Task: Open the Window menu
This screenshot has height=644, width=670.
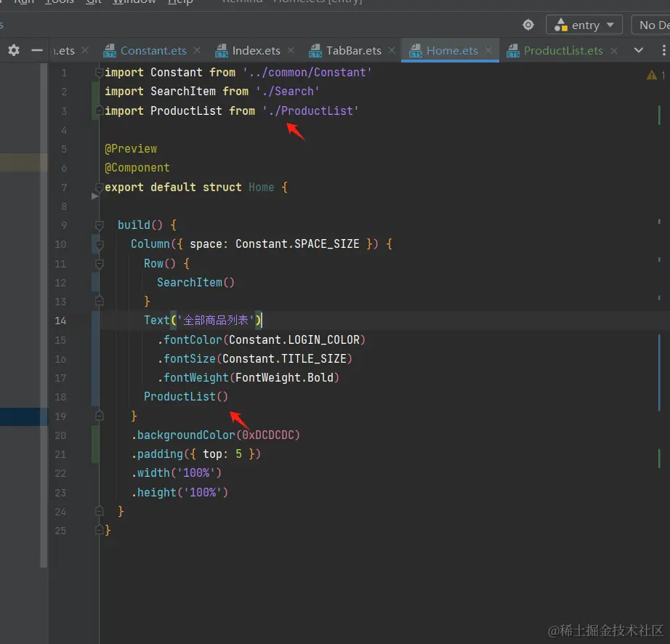Action: [134, 1]
